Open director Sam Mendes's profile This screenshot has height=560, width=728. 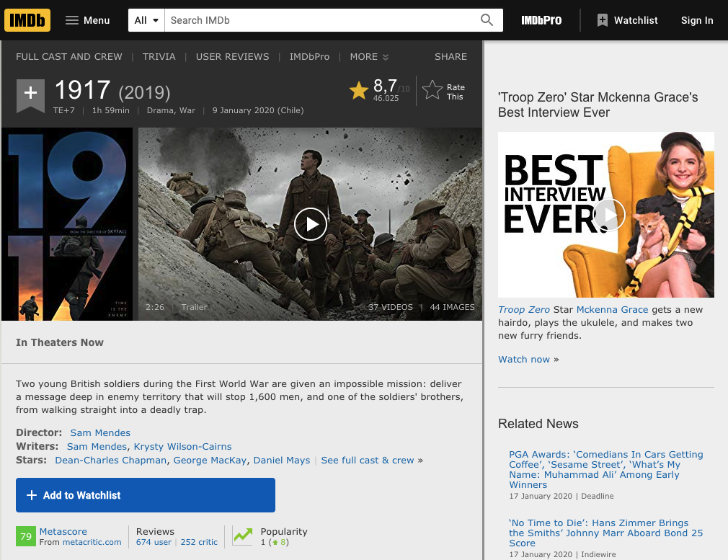click(100, 432)
